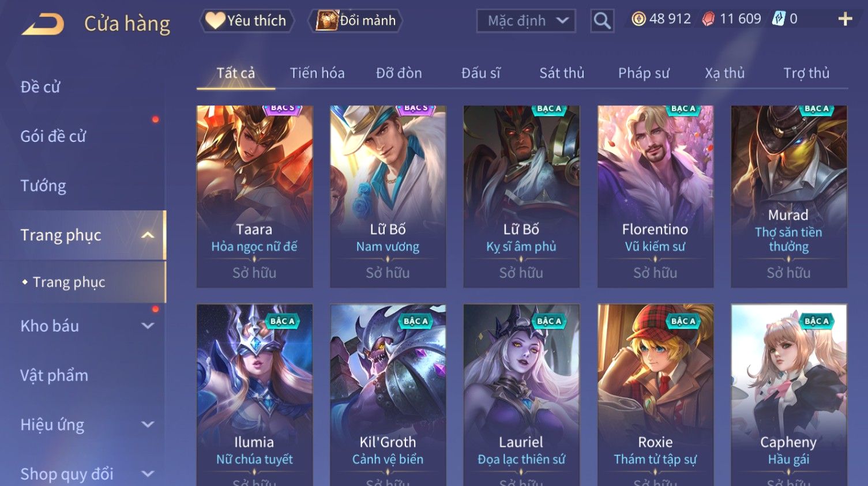
Task: Select the Taara Hỏa ngọc nữ đế skin card
Action: pos(254,197)
